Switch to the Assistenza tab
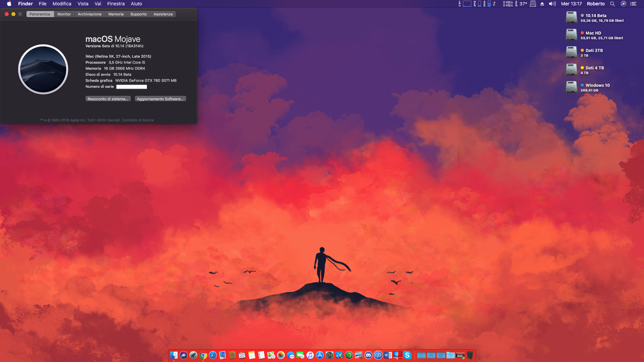Image resolution: width=644 pixels, height=362 pixels. click(163, 14)
